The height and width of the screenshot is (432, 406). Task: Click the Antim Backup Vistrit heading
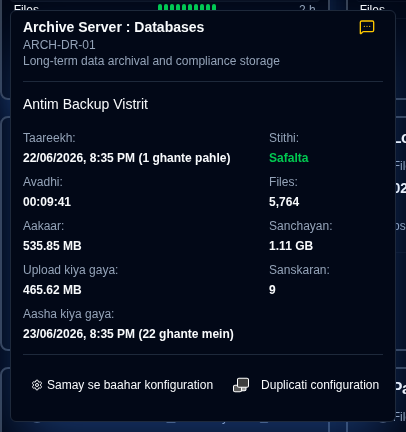[85, 104]
